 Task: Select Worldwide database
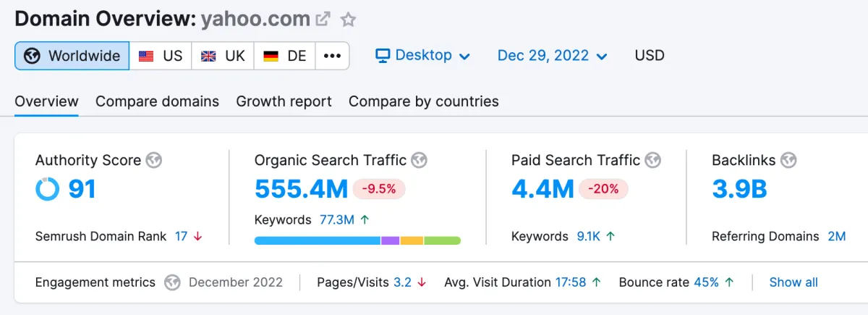(x=72, y=56)
